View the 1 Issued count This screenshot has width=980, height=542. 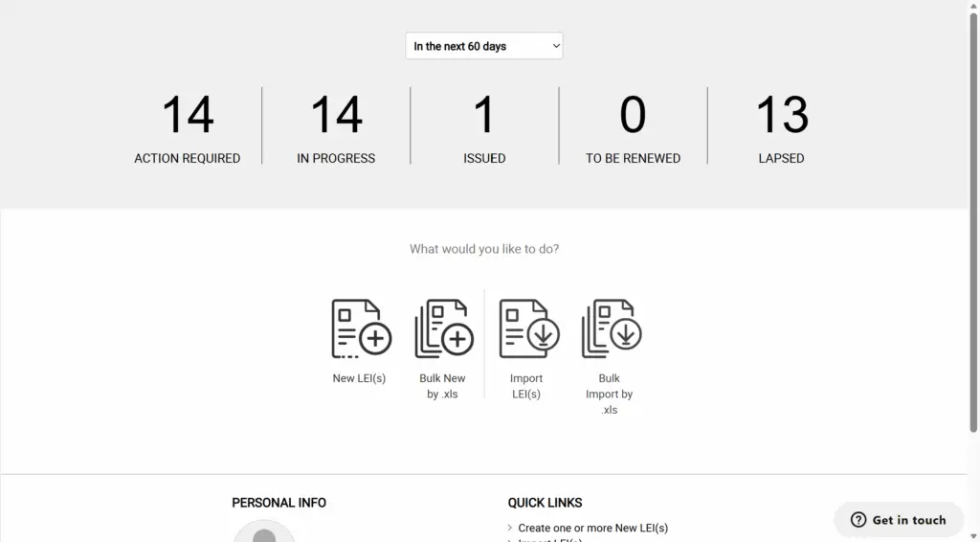tap(484, 114)
